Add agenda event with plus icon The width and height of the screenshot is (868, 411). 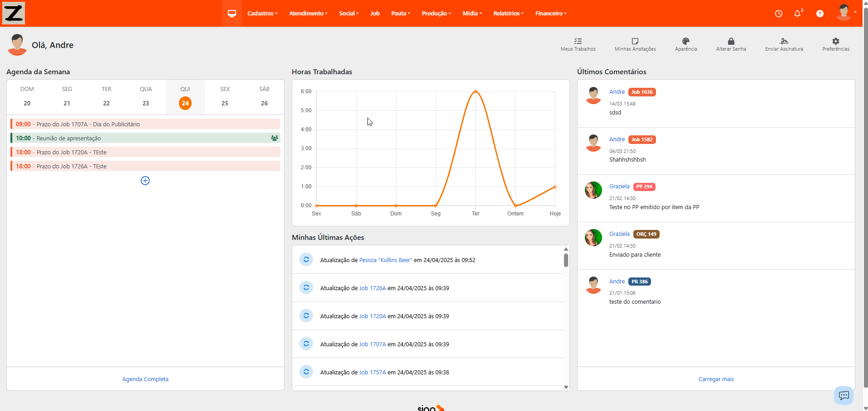(145, 181)
